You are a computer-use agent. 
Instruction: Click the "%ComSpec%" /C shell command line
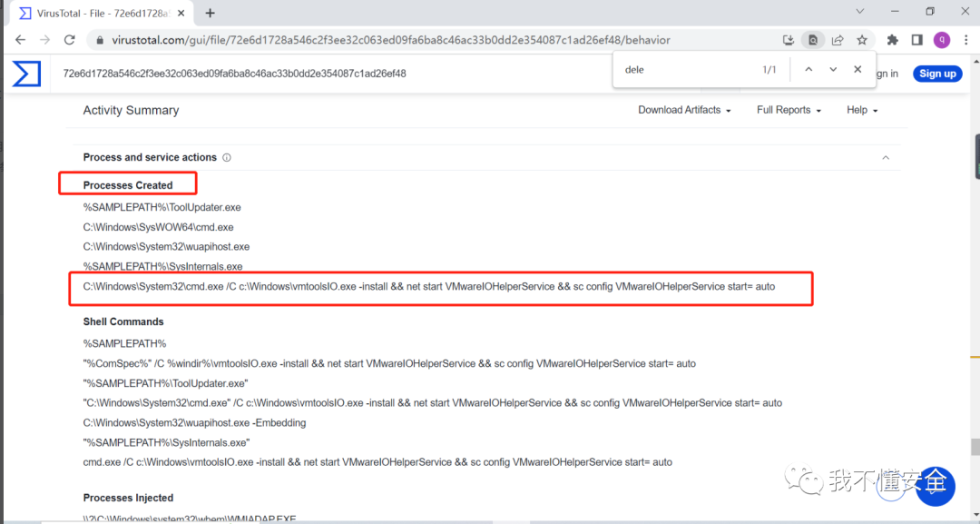[389, 363]
